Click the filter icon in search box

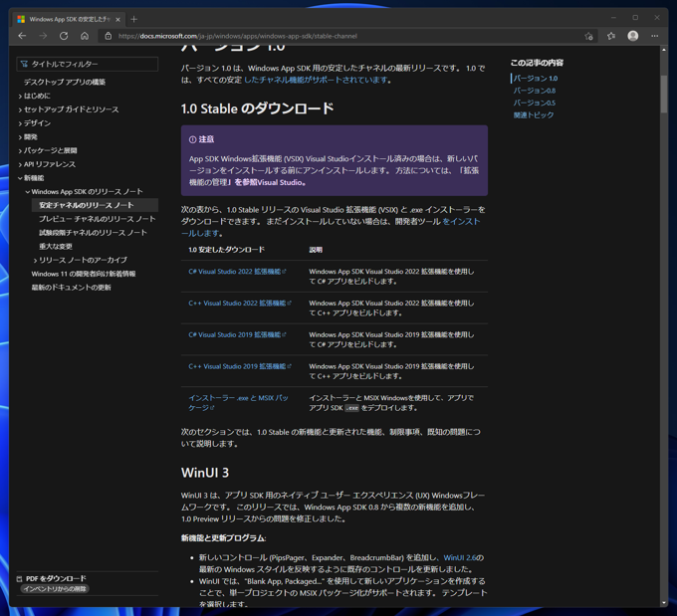(24, 64)
